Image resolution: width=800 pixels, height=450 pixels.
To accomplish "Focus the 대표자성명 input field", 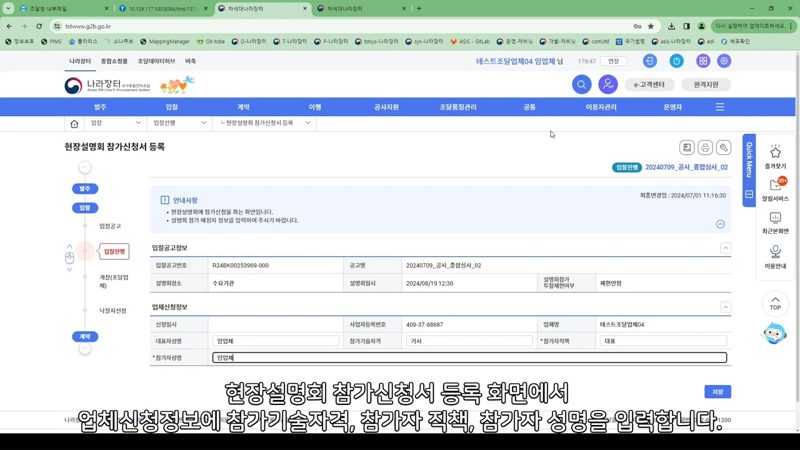I will (276, 341).
